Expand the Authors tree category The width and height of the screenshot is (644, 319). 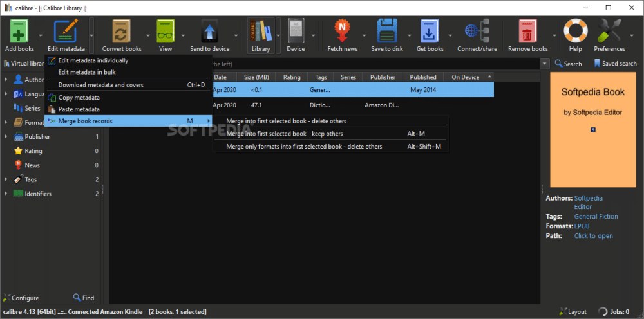6,80
